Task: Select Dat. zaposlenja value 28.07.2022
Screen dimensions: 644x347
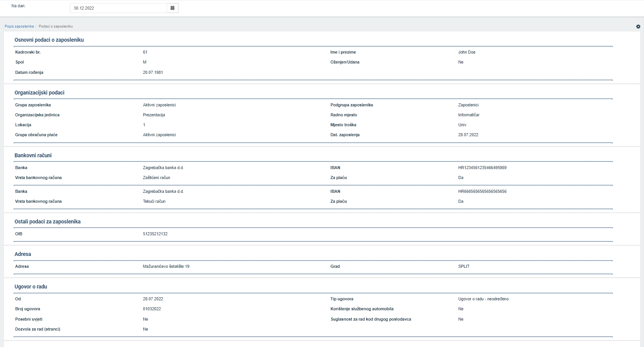Action: point(468,135)
